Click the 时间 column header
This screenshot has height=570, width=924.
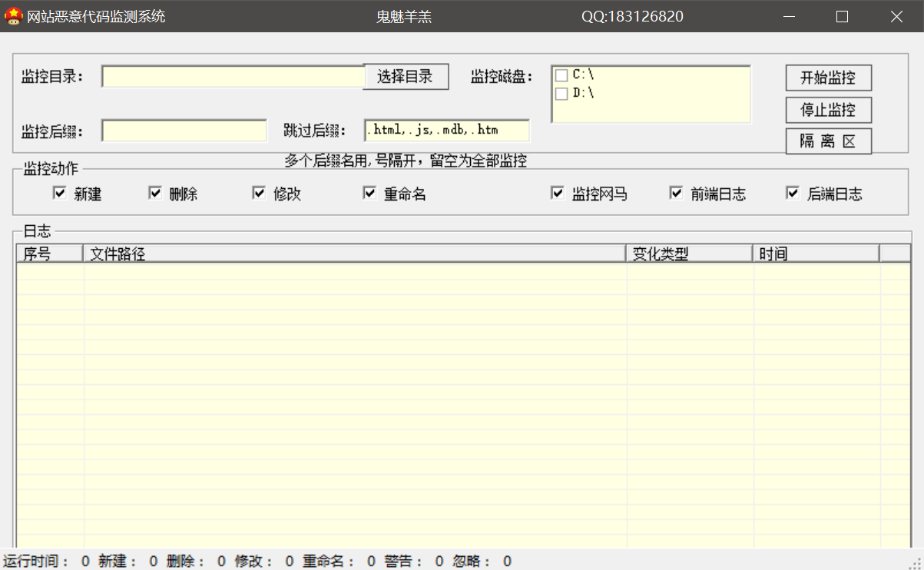816,254
